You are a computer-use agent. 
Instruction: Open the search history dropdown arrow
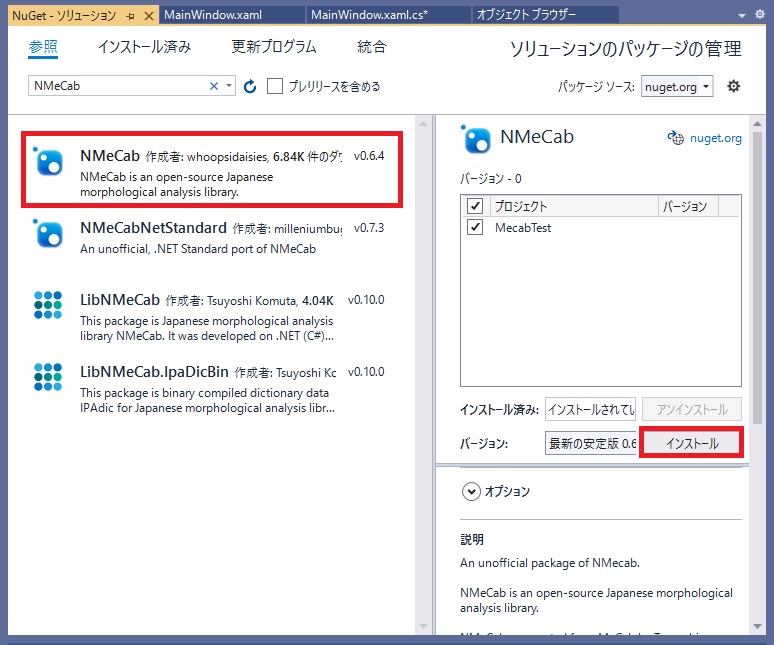click(x=229, y=86)
